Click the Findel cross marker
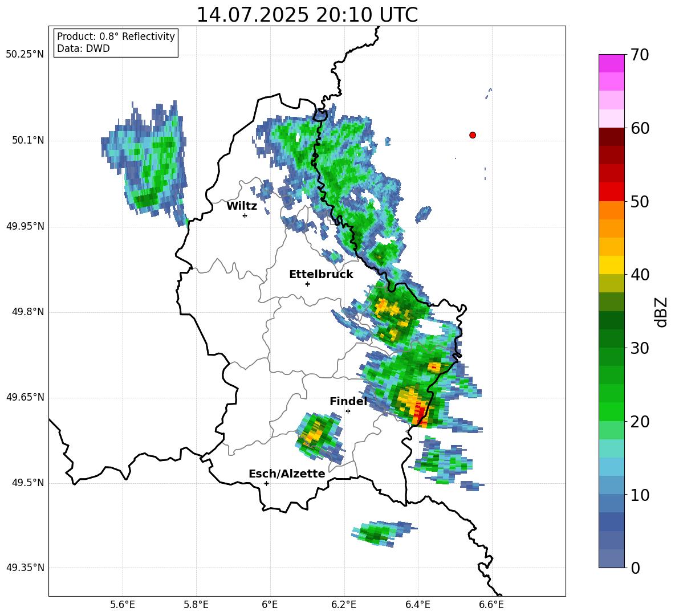675x616 pixels. [x=348, y=411]
